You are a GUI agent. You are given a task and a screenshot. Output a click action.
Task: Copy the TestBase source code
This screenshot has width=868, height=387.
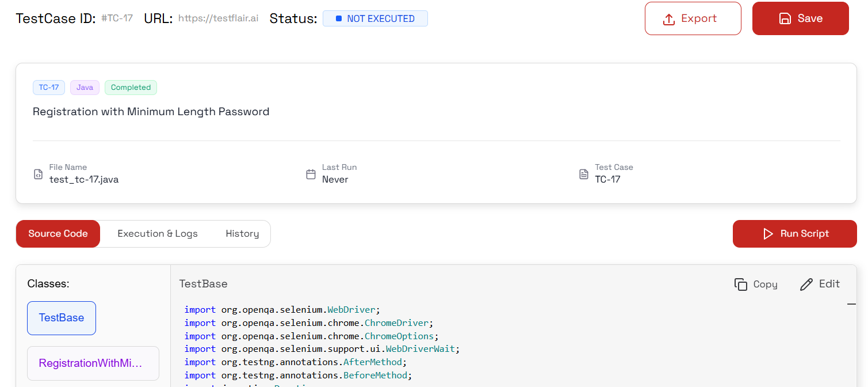(x=756, y=284)
